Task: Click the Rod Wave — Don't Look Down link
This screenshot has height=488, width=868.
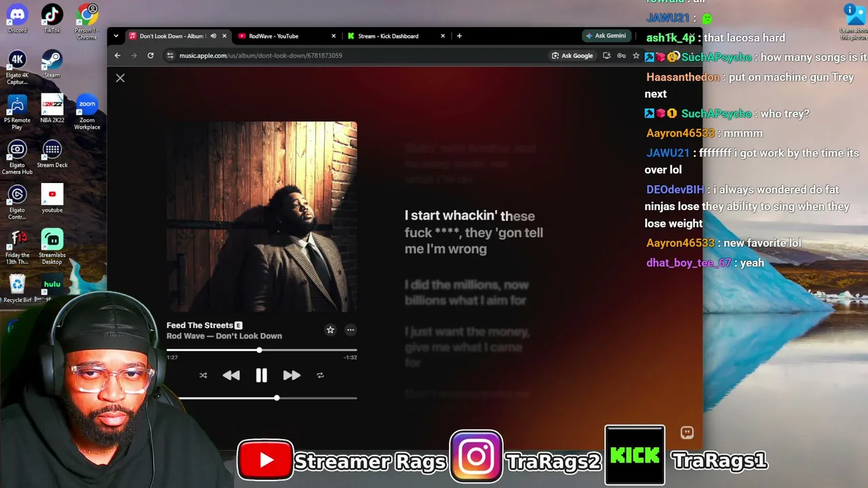Action: coord(224,336)
